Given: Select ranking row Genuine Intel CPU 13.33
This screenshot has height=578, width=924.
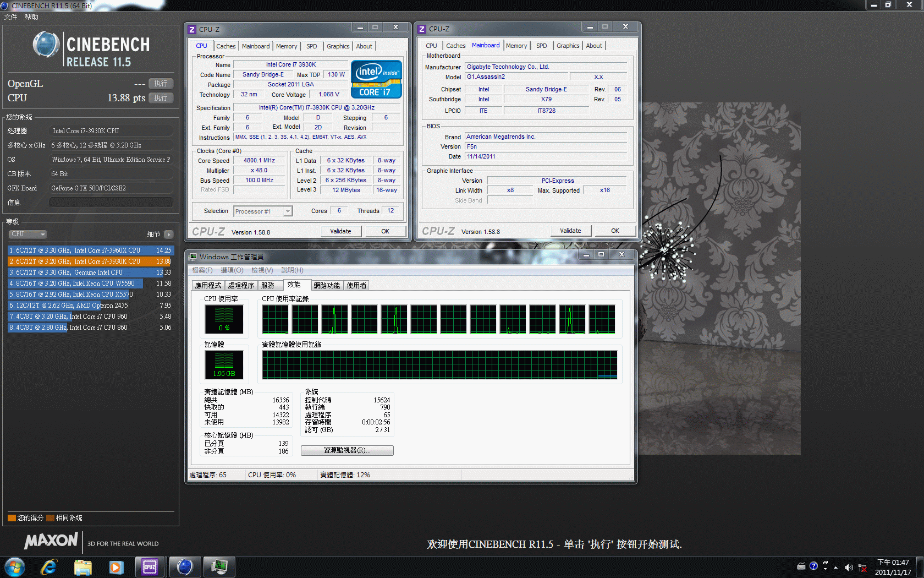Looking at the screenshot, I should tap(90, 272).
